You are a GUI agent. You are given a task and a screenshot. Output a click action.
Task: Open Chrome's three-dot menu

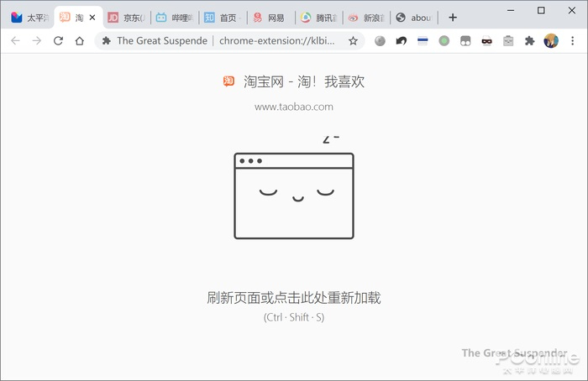[x=572, y=40]
